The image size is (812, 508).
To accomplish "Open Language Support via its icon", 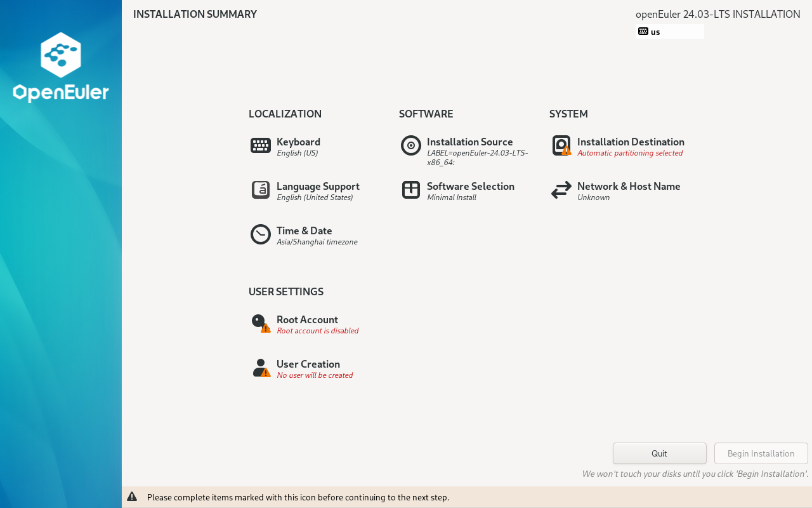I will point(260,190).
